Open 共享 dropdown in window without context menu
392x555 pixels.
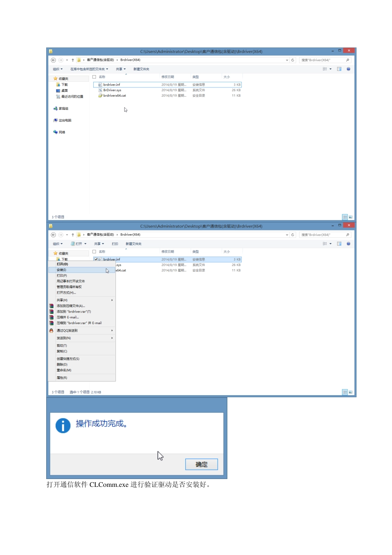click(x=120, y=69)
